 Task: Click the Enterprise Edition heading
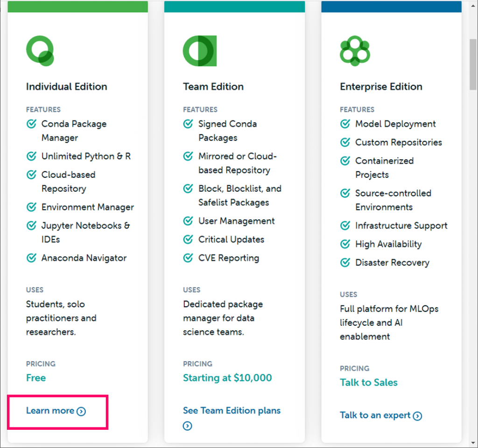(381, 86)
